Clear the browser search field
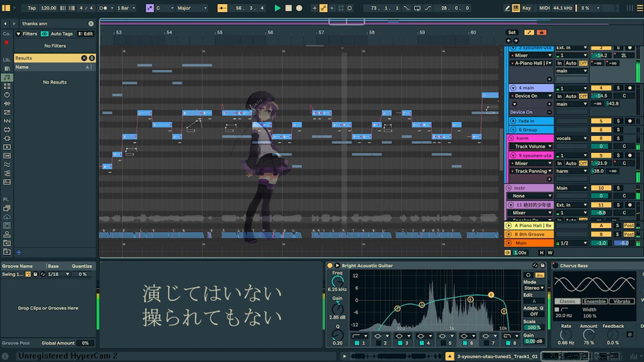 pos(91,24)
